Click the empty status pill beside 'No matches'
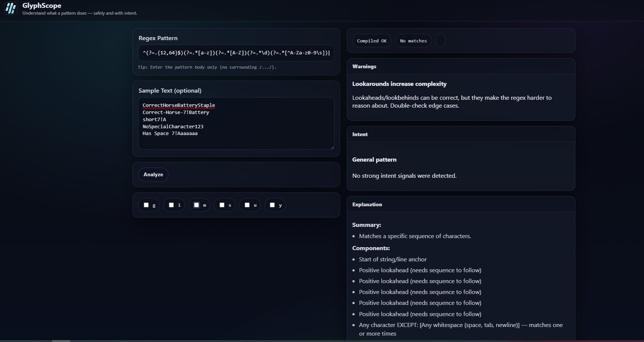 click(x=440, y=41)
